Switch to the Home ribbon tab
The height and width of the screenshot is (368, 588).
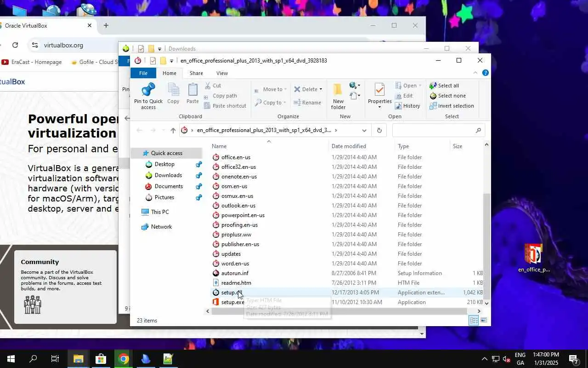pos(169,73)
